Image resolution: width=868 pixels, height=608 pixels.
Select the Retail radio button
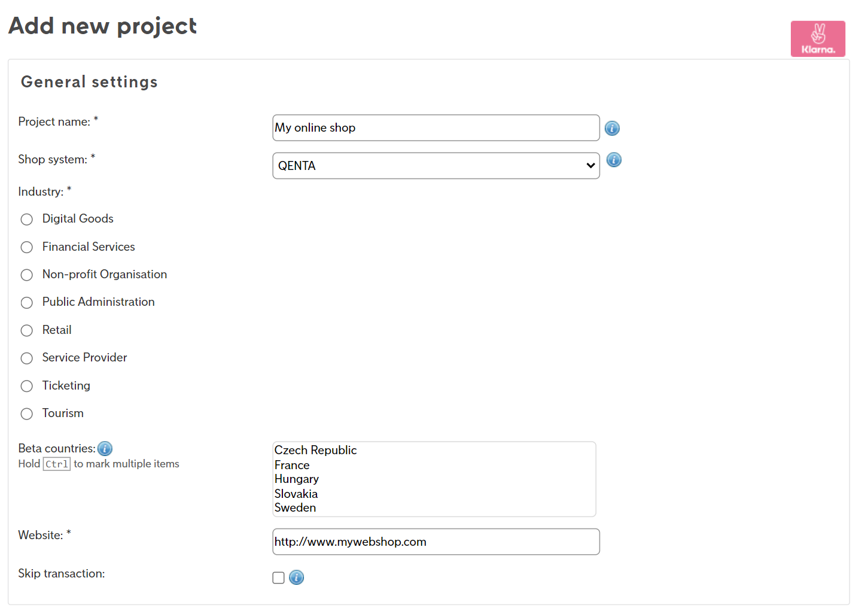[x=27, y=330]
